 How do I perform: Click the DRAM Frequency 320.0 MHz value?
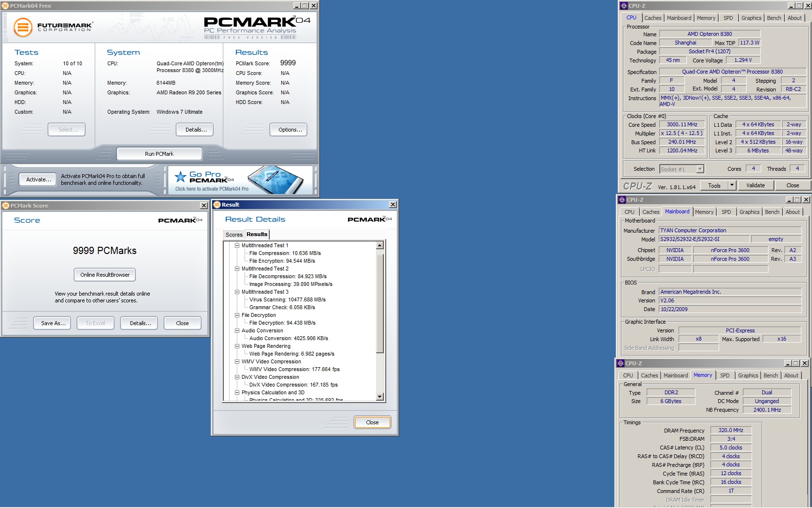click(731, 430)
